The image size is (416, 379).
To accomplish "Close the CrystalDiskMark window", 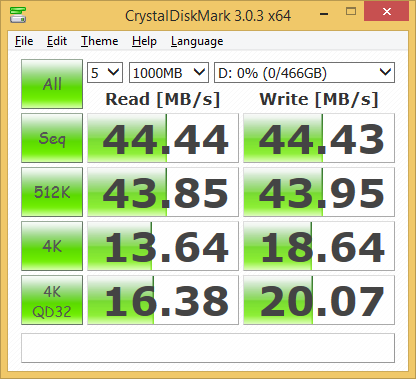I will point(387,12).
